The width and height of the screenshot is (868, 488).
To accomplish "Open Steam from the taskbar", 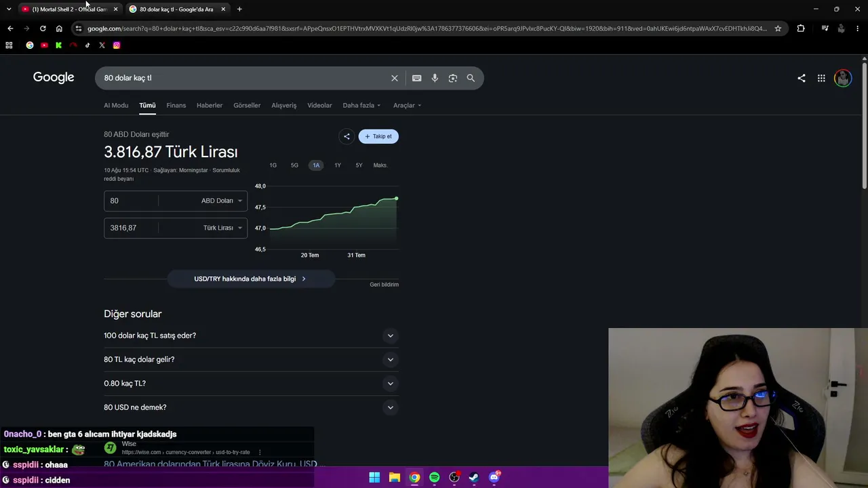I will click(x=474, y=477).
